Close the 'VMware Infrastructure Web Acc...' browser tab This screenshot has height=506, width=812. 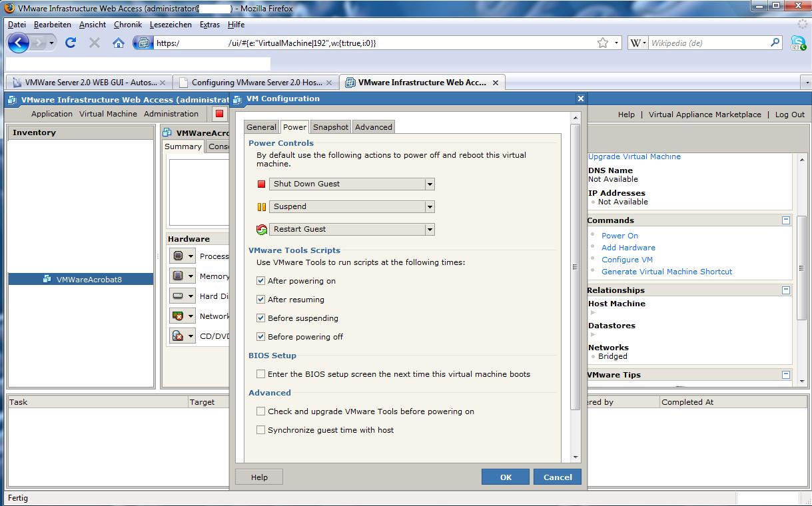pos(495,83)
